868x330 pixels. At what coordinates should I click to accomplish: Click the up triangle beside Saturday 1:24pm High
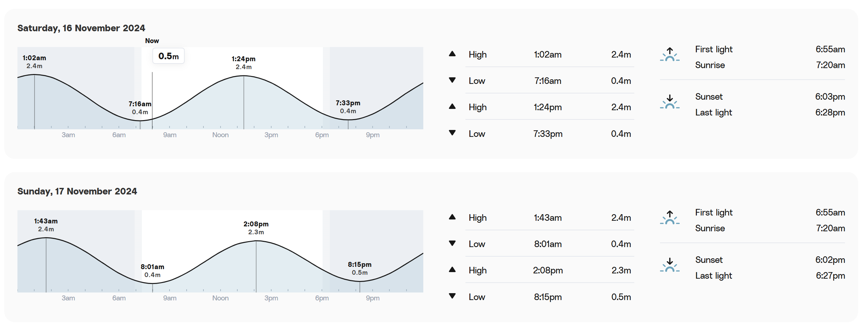click(452, 107)
